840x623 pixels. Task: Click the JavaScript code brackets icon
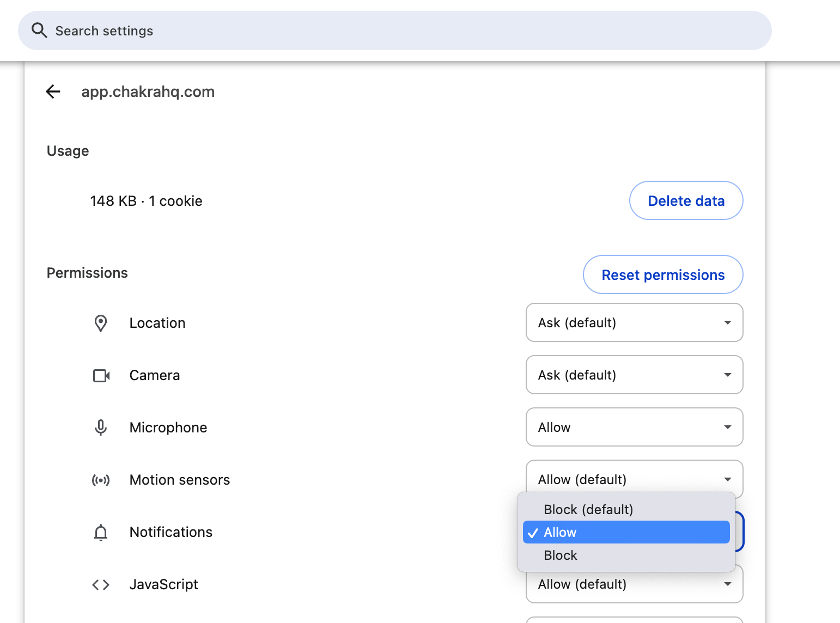pyautogui.click(x=101, y=584)
